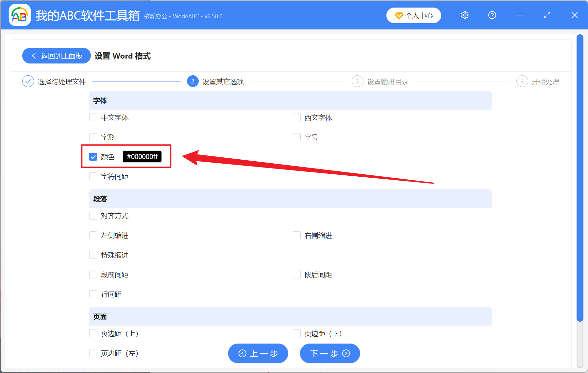The width and height of the screenshot is (588, 373).
Task: Click the ABC toolbox logo
Action: click(20, 15)
